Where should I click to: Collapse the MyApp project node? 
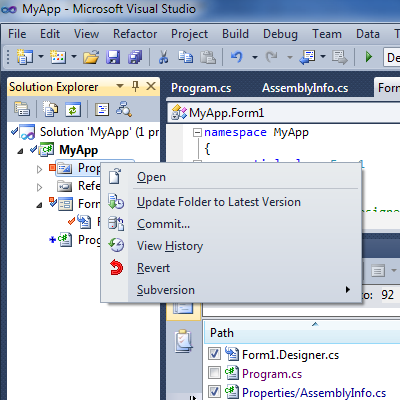(x=21, y=151)
